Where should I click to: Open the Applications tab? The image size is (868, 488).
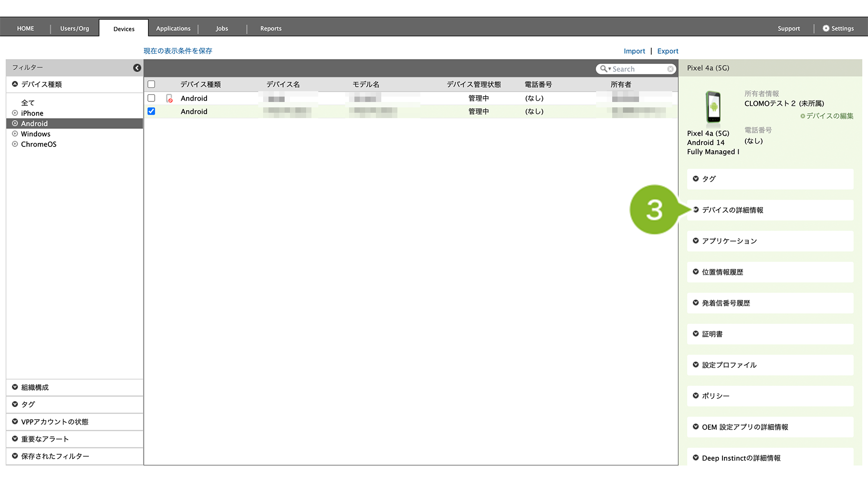click(x=173, y=28)
